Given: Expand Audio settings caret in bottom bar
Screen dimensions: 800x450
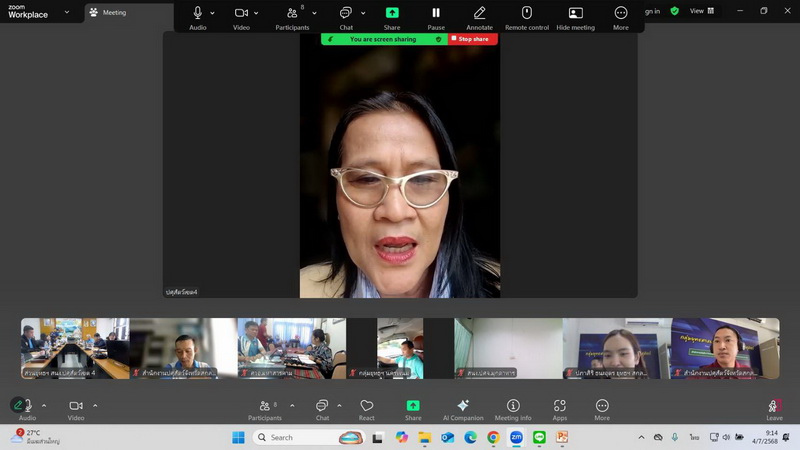Looking at the screenshot, I should point(44,406).
